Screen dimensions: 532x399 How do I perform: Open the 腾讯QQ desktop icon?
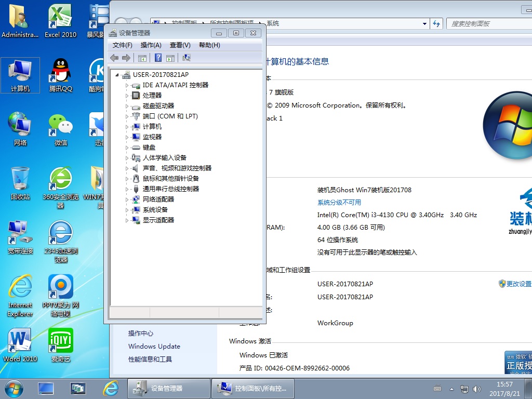tap(61, 75)
